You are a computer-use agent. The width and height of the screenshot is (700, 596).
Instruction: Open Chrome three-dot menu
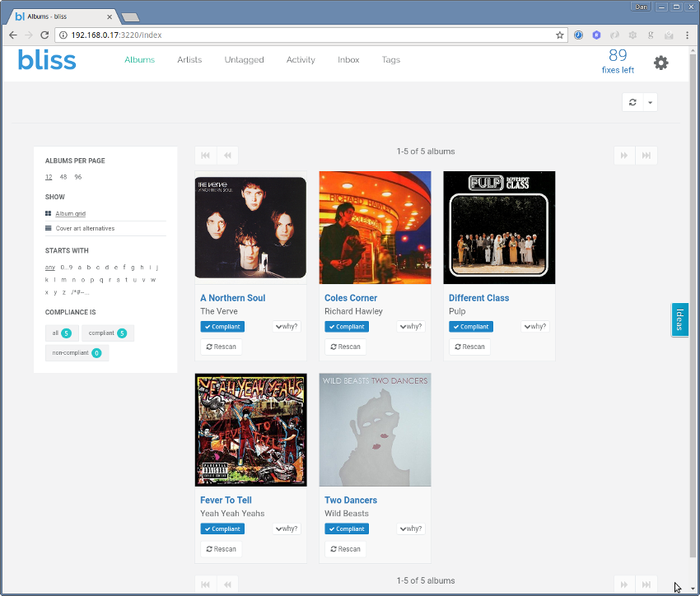tap(687, 35)
